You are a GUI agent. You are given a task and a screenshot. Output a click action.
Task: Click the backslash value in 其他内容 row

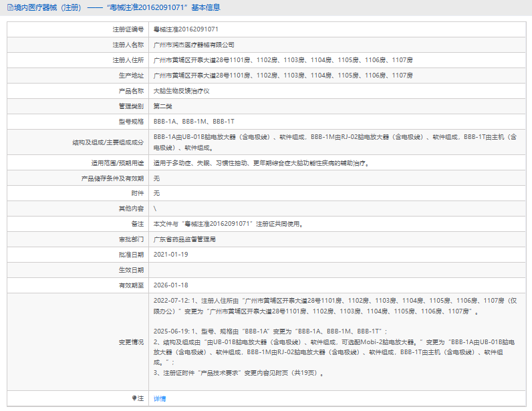pos(155,209)
